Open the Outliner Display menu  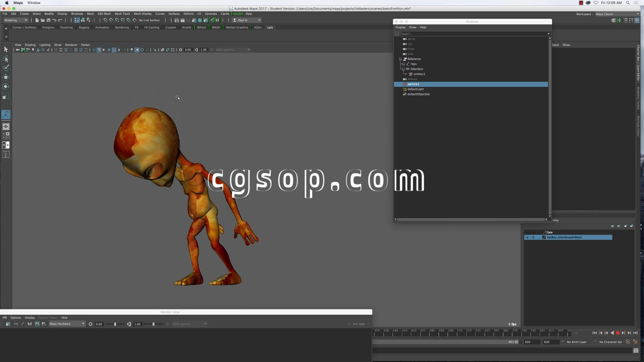click(x=400, y=27)
